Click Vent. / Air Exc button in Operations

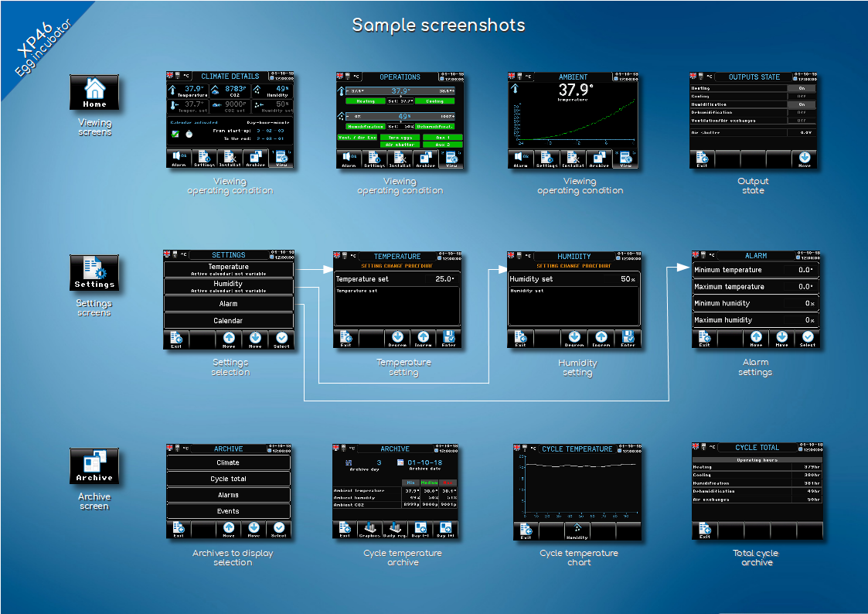coord(358,138)
